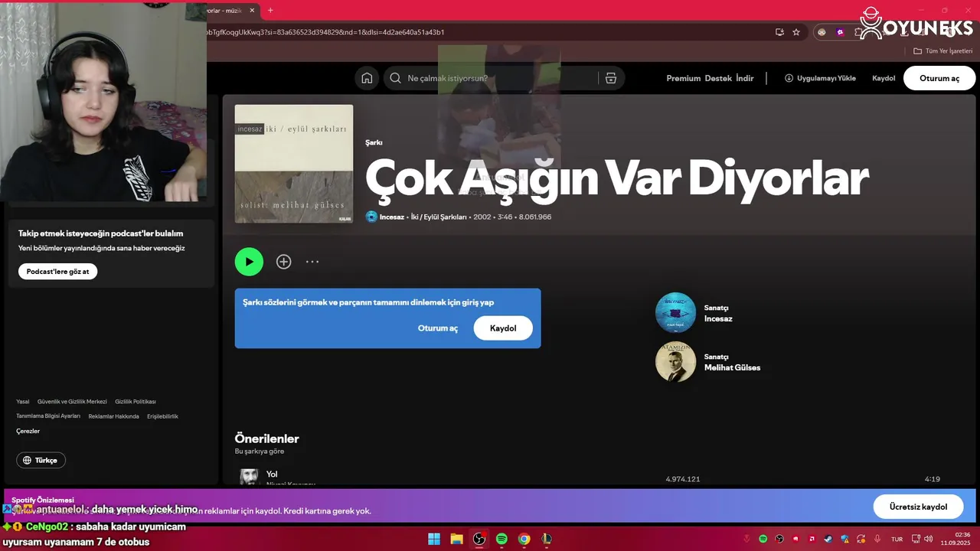Click the Steam icon in the system tray

[828, 540]
